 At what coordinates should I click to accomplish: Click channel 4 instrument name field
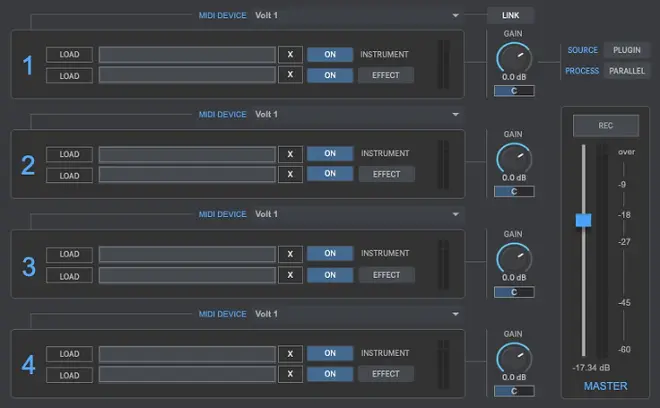click(187, 354)
